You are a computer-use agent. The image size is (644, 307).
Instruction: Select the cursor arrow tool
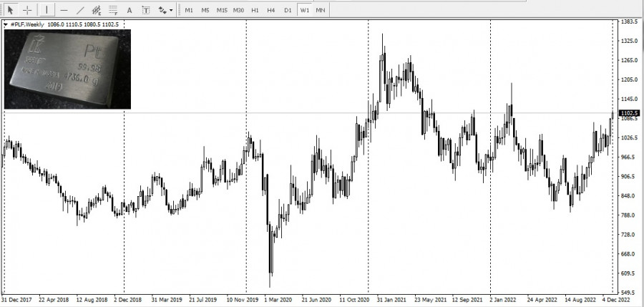click(10, 10)
